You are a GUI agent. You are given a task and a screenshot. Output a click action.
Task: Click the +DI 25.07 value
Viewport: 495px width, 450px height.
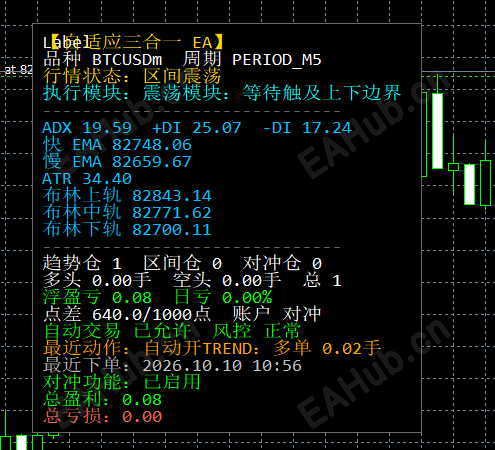point(197,128)
